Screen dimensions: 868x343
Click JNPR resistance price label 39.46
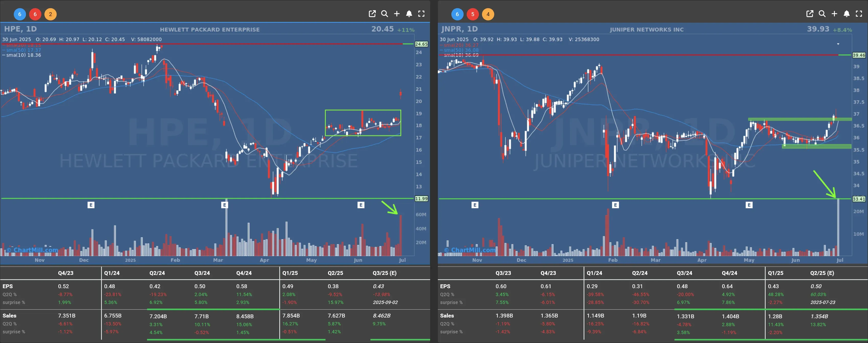coord(859,55)
